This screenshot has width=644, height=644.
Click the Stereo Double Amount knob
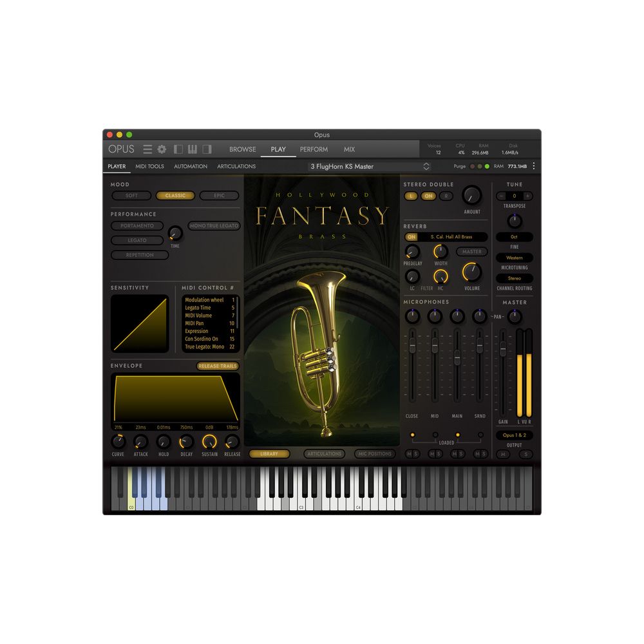point(472,196)
